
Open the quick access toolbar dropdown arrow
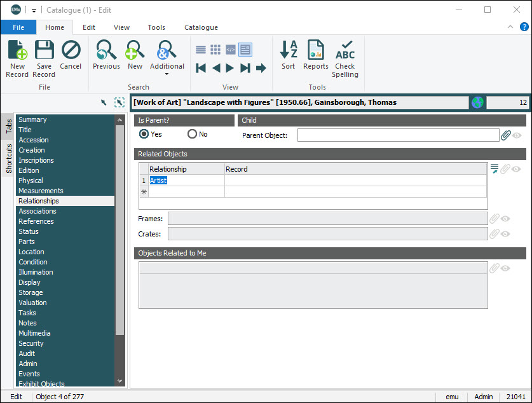[34, 10]
